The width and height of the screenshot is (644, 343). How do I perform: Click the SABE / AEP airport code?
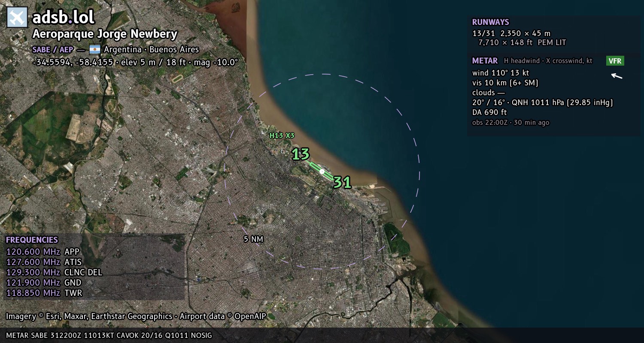[x=52, y=49]
